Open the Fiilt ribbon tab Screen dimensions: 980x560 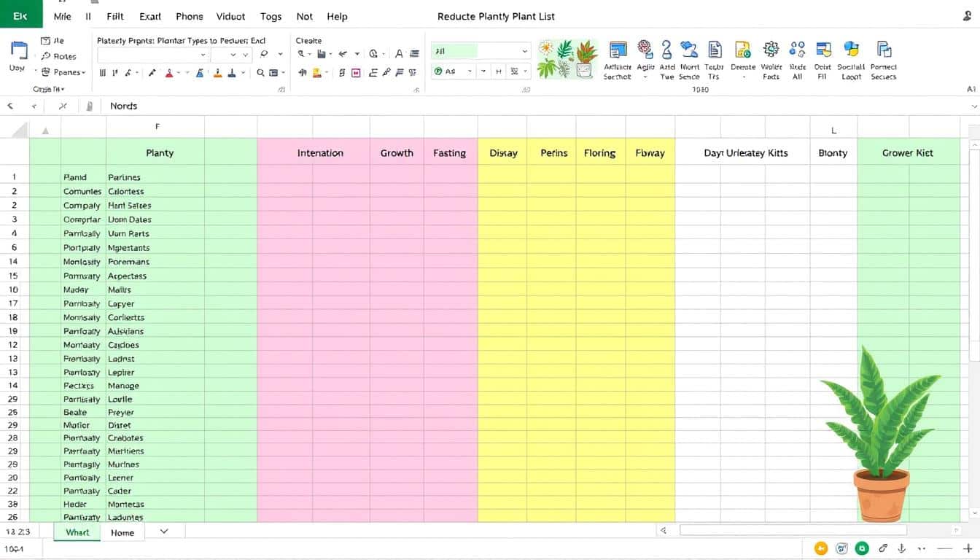pyautogui.click(x=115, y=16)
